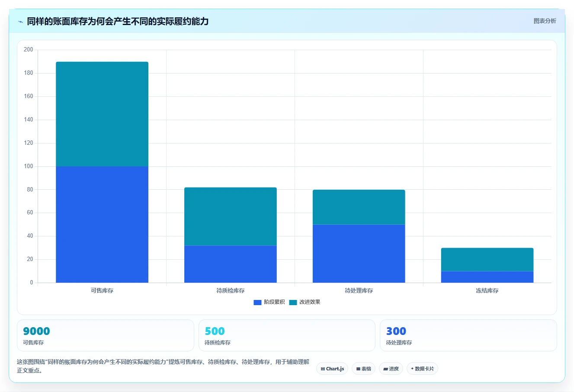Screen dimensions: 574x392
Task: Click the teal segment of 待质检库存 bar
Action: point(231,217)
